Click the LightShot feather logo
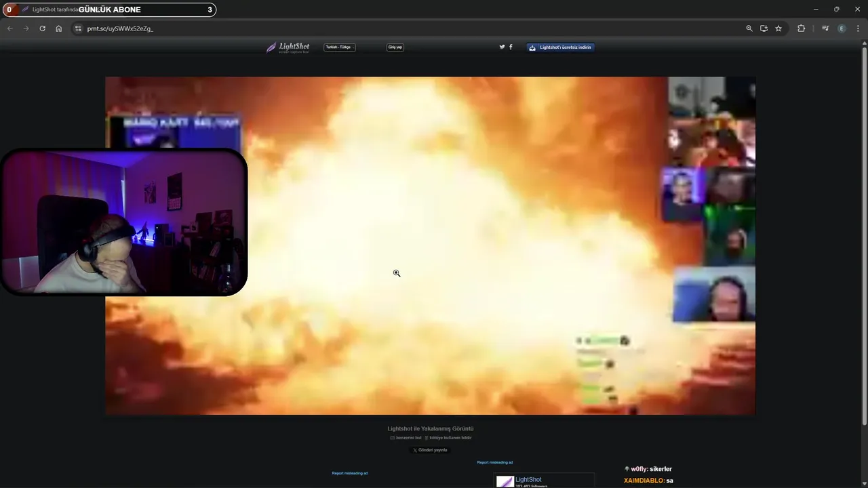868x488 pixels. (288, 47)
